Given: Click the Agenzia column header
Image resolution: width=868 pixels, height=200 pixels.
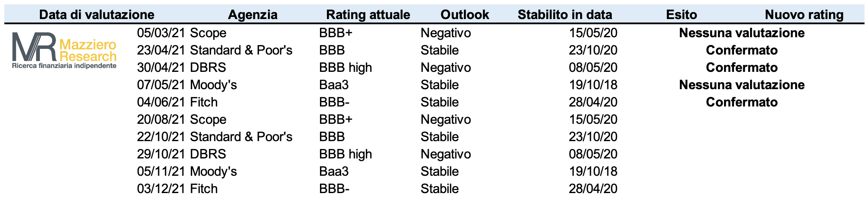Looking at the screenshot, I should pos(253,15).
